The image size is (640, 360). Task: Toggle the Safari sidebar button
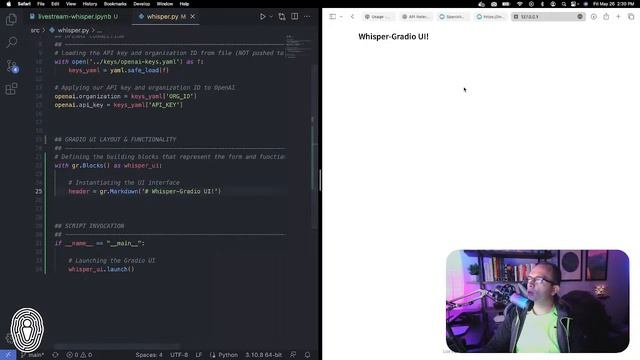[x=333, y=17]
